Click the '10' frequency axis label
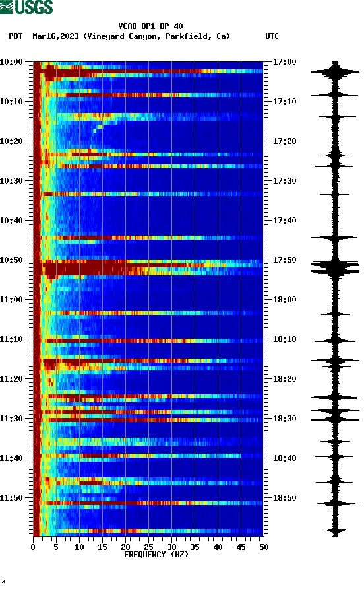Viewport: 364px width, 589px height. (79, 547)
